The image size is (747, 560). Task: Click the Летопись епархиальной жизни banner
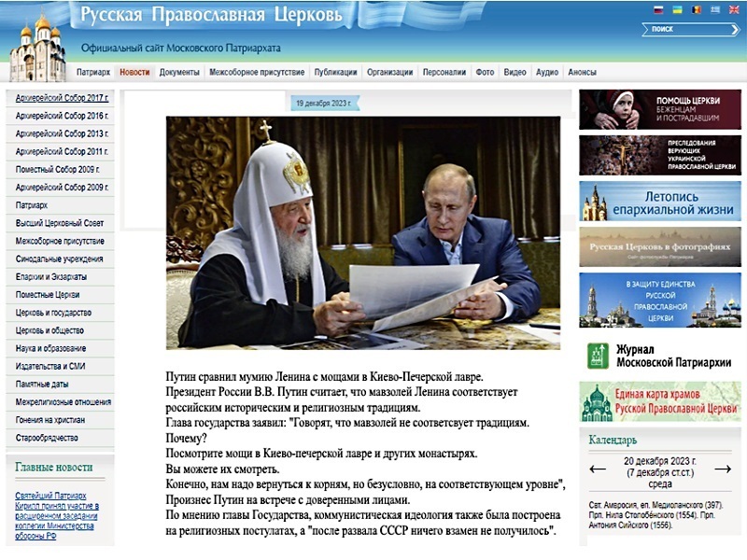pyautogui.click(x=659, y=201)
